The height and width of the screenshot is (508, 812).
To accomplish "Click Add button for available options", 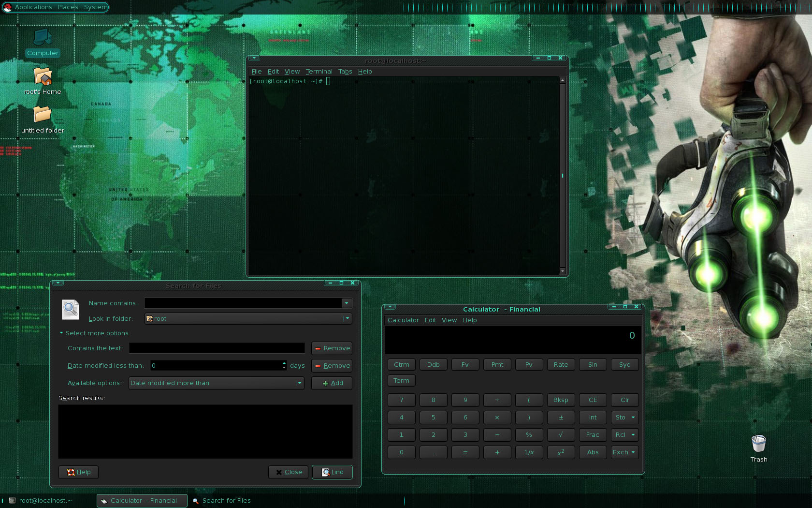I will (332, 383).
